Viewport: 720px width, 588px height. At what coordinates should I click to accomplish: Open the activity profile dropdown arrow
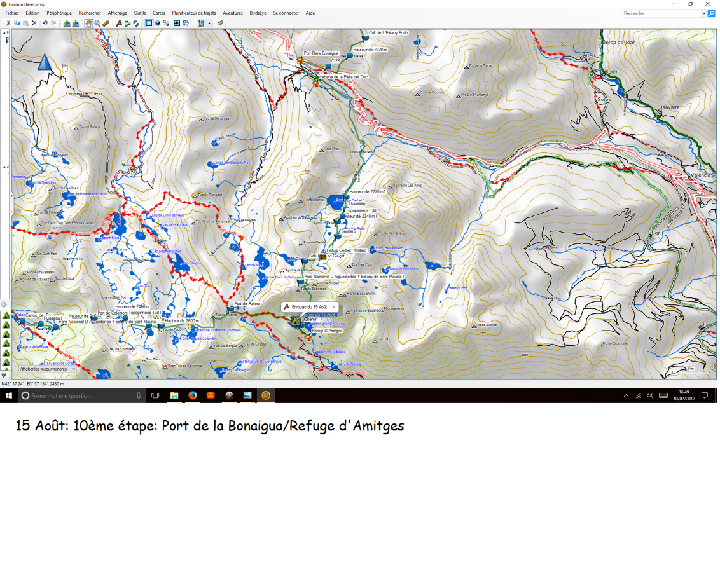click(209, 23)
